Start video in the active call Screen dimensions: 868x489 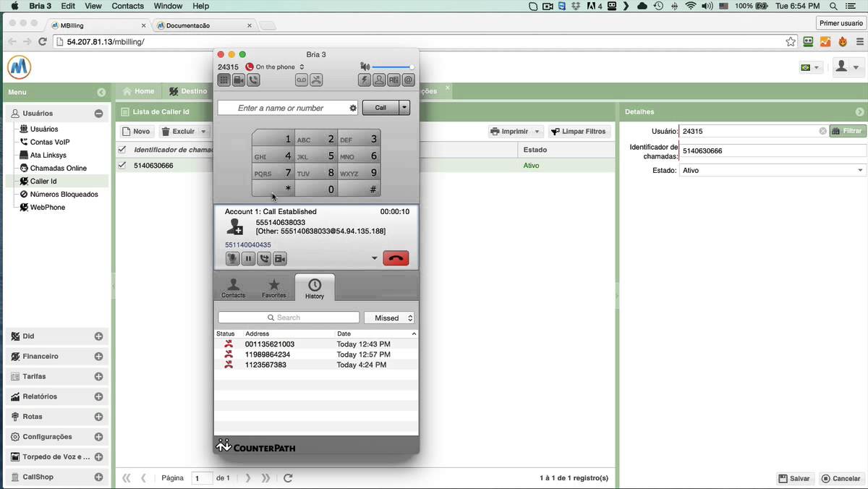280,258
